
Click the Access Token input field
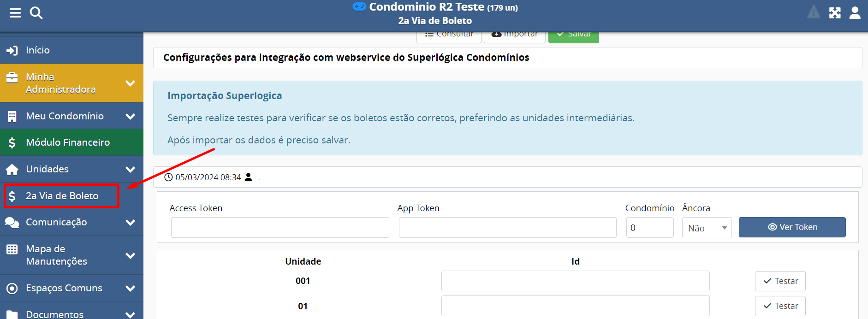[280, 228]
